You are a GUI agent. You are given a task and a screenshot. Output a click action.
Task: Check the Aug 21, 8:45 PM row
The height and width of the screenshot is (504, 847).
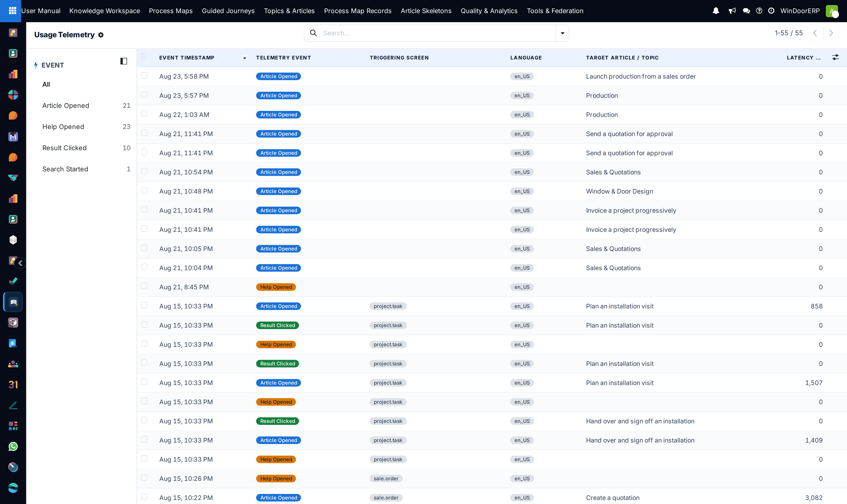144,286
